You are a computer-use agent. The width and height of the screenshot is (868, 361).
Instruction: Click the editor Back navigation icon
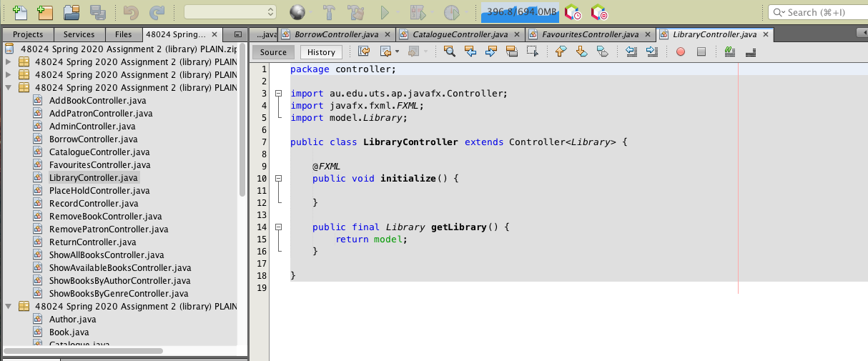click(x=385, y=51)
